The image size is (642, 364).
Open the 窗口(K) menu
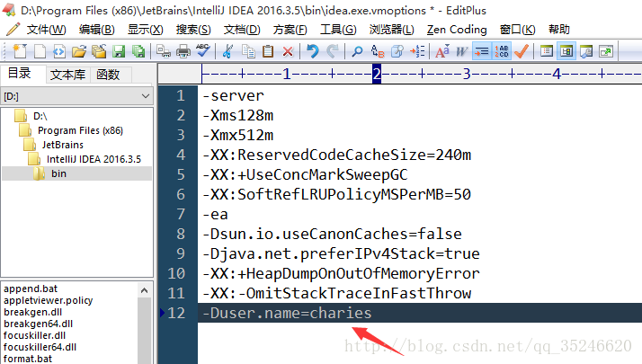pyautogui.click(x=518, y=30)
